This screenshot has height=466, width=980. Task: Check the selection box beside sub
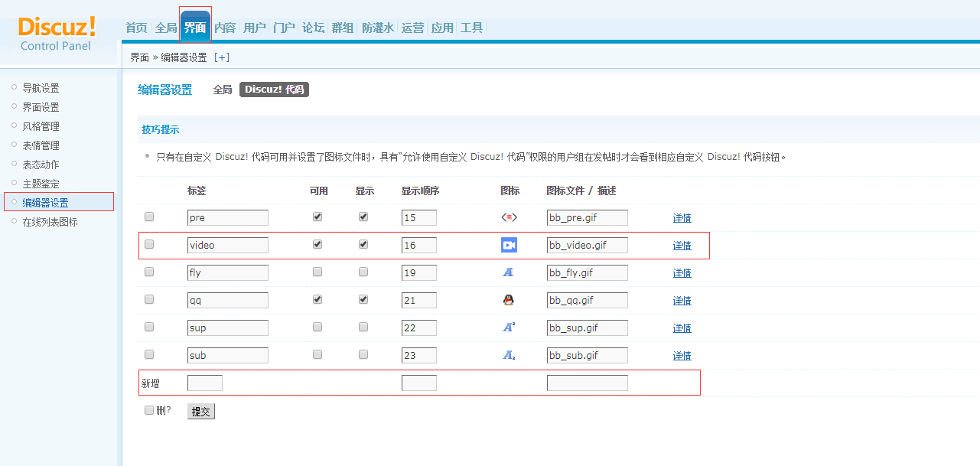pos(148,354)
